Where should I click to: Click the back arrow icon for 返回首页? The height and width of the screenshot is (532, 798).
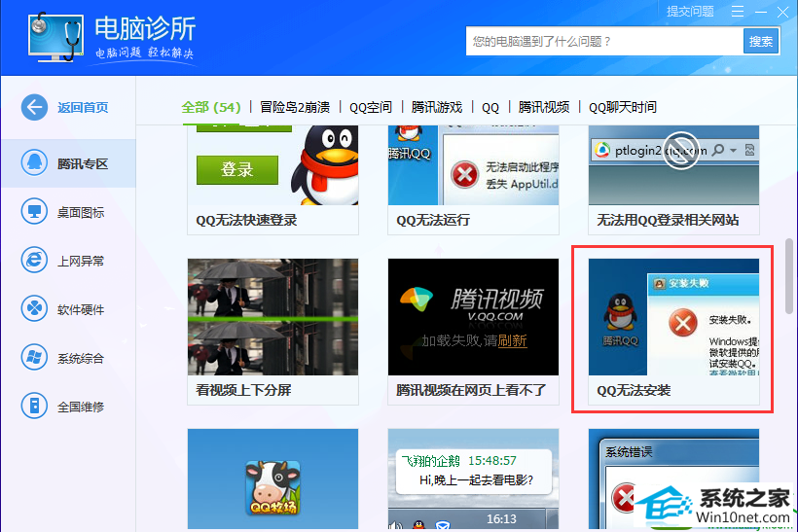click(34, 107)
